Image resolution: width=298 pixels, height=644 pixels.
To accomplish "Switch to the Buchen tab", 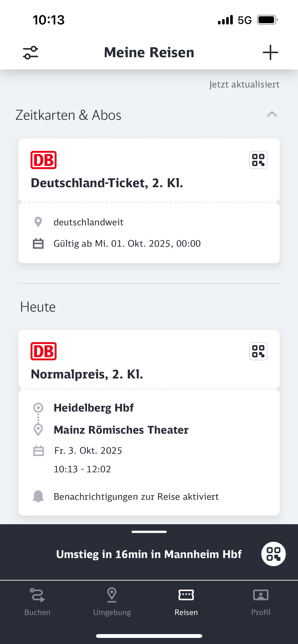I will tap(37, 602).
